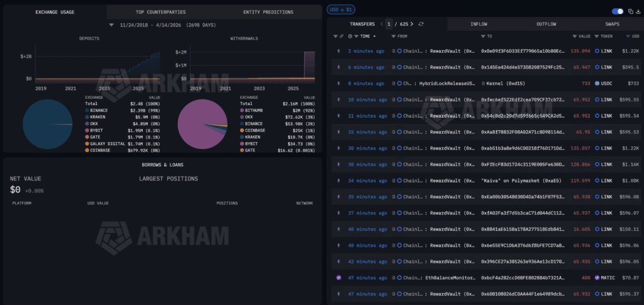The image size is (644, 305).
Task: Click Ethereum chain icon on 37 minutes ago row
Action: coord(339,213)
